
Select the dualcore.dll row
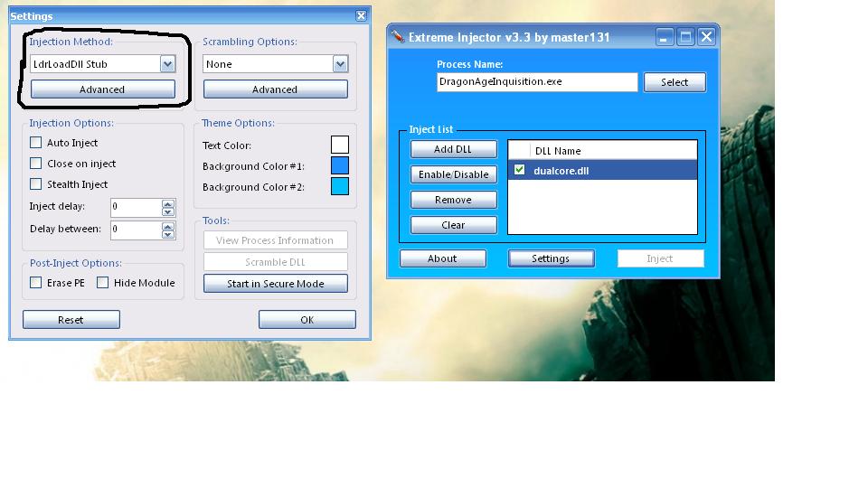pos(602,171)
